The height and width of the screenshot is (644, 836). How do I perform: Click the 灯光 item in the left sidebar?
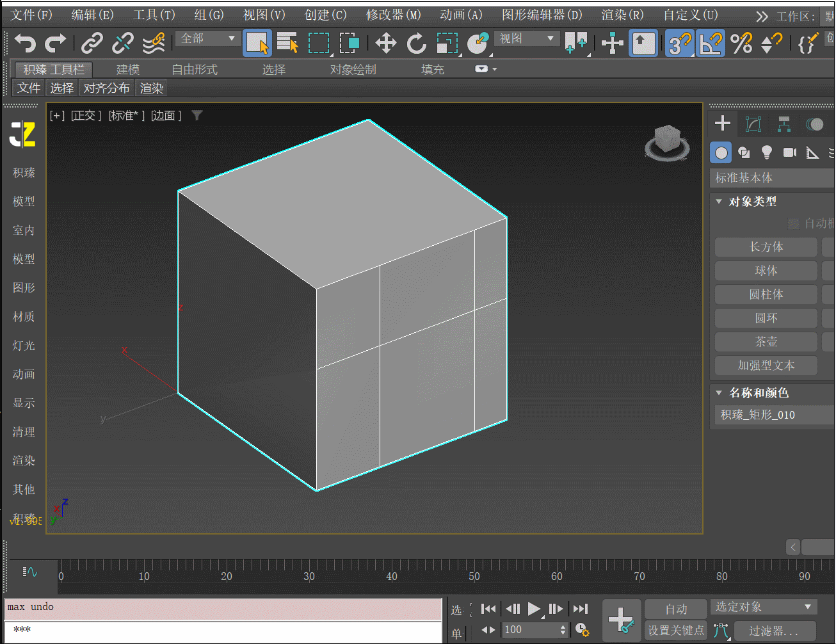[x=24, y=346]
